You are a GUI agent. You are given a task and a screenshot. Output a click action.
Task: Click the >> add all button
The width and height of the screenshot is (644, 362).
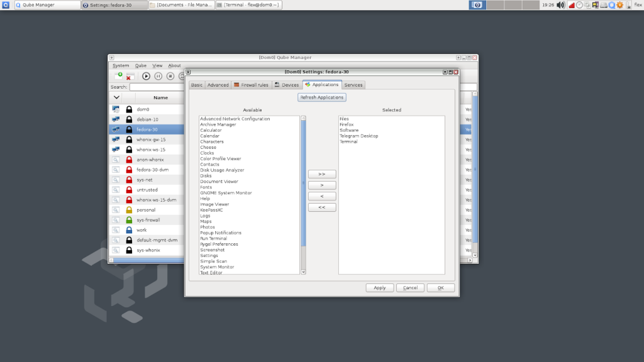[322, 174]
